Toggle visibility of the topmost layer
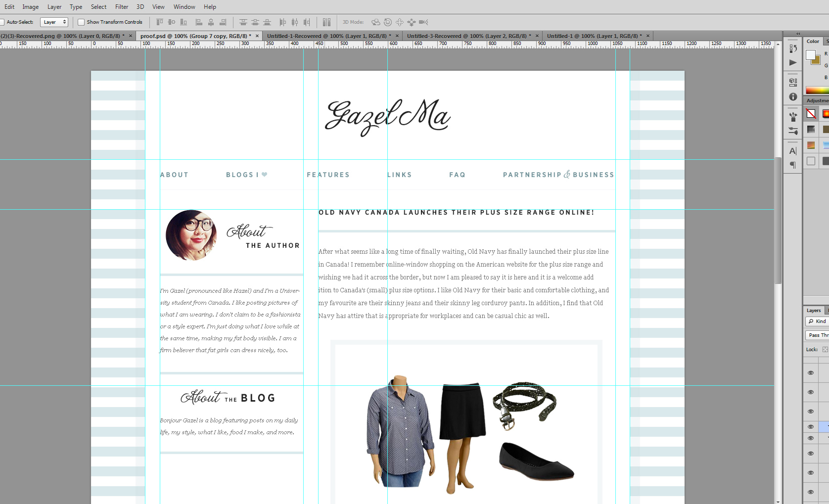Image resolution: width=829 pixels, height=504 pixels. click(x=811, y=373)
